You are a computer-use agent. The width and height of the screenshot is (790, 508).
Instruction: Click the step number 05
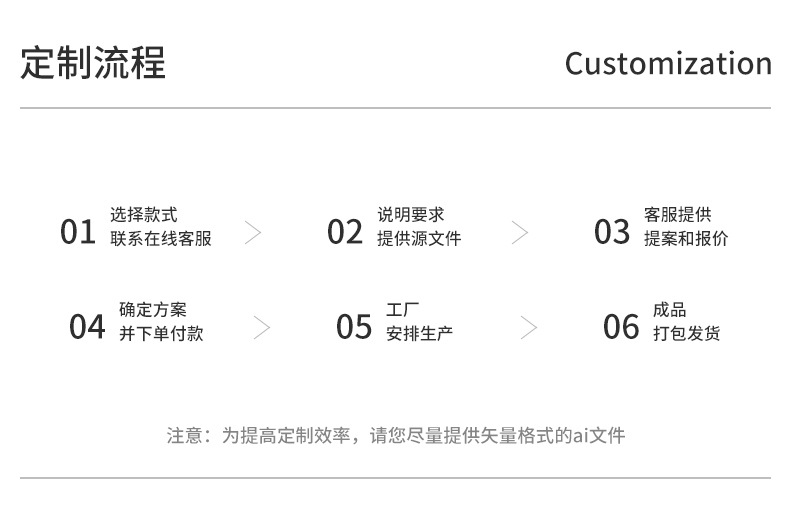354,327
